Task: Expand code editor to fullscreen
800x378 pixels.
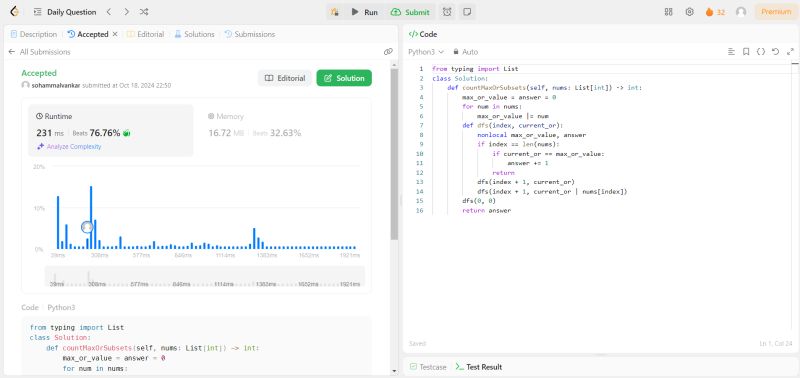Action: coord(790,52)
